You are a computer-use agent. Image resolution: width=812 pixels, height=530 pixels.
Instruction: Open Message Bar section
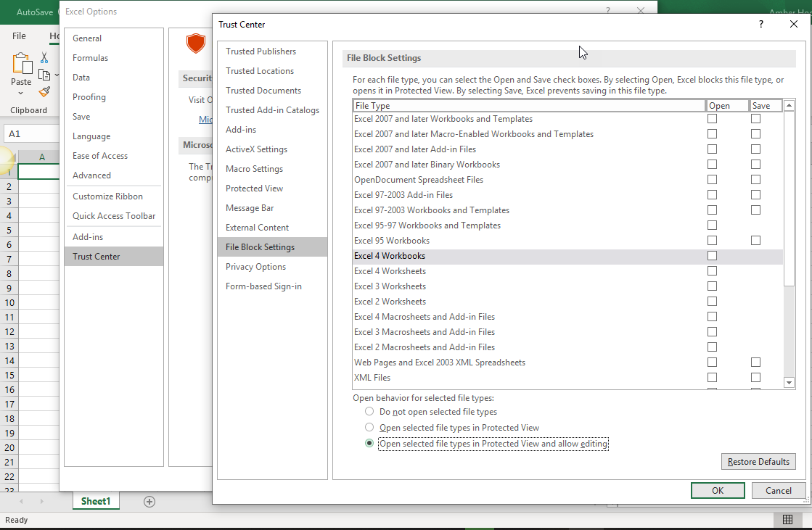point(272,208)
